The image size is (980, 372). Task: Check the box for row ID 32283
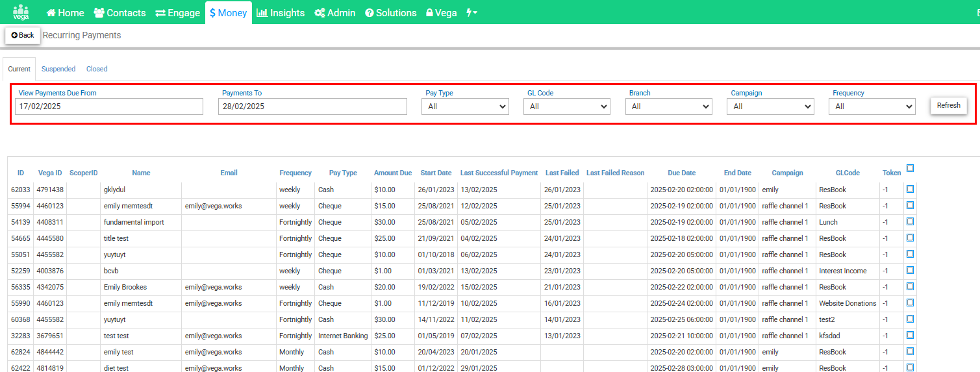point(910,335)
